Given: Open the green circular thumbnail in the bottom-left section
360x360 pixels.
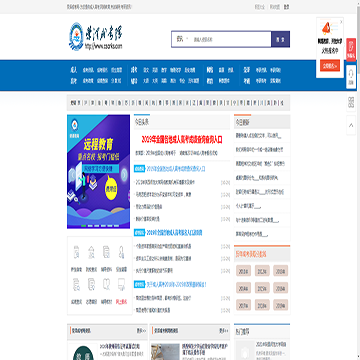Looking at the screenshot, I should pyautogui.click(x=83, y=352).
